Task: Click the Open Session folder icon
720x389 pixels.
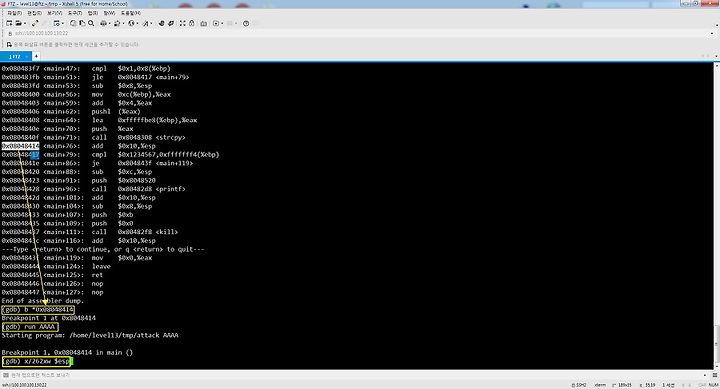Action: (x=18, y=23)
